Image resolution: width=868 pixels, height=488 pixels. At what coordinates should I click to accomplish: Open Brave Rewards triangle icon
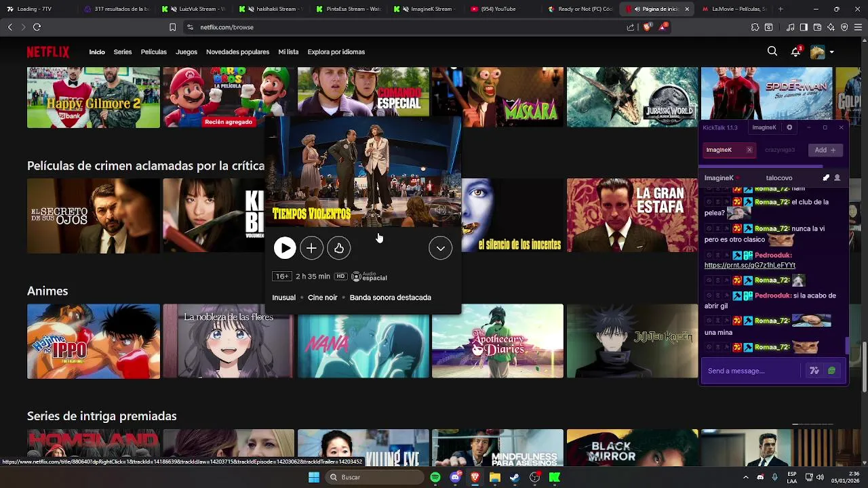click(x=663, y=27)
